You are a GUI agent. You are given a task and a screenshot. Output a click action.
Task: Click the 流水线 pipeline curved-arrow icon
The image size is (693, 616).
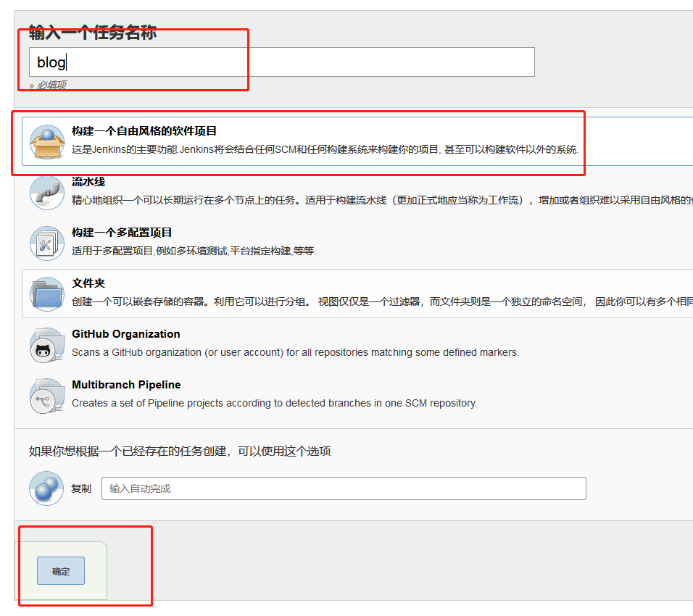click(x=46, y=193)
